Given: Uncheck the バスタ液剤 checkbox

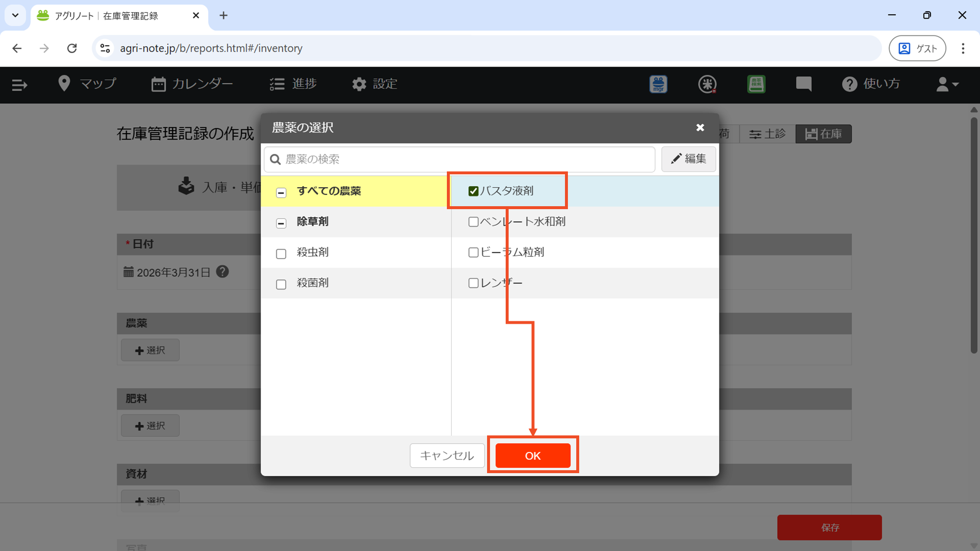Looking at the screenshot, I should click(x=473, y=191).
